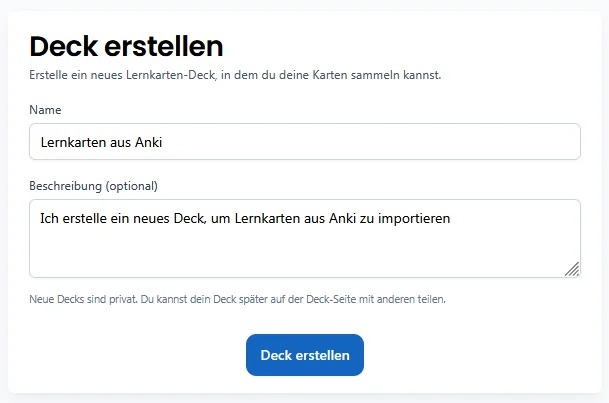609x403 pixels.
Task: Place cursor on the word Lernkarten in the Name field
Action: point(73,142)
